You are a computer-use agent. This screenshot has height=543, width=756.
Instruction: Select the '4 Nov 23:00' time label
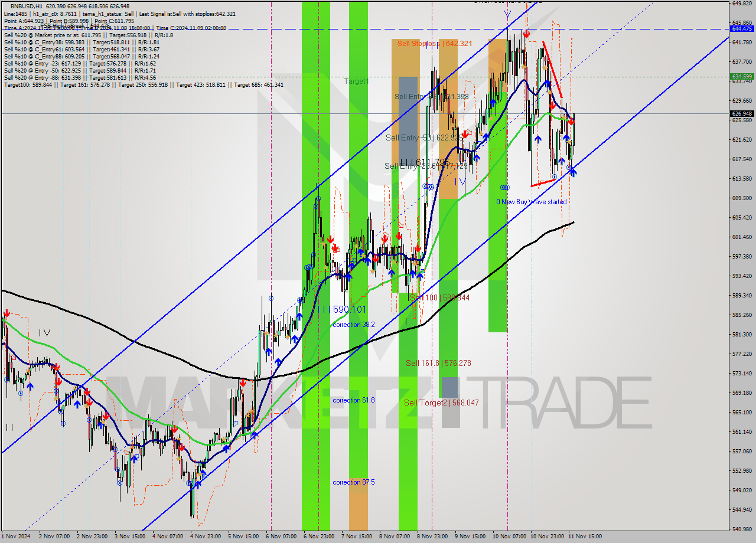206,537
